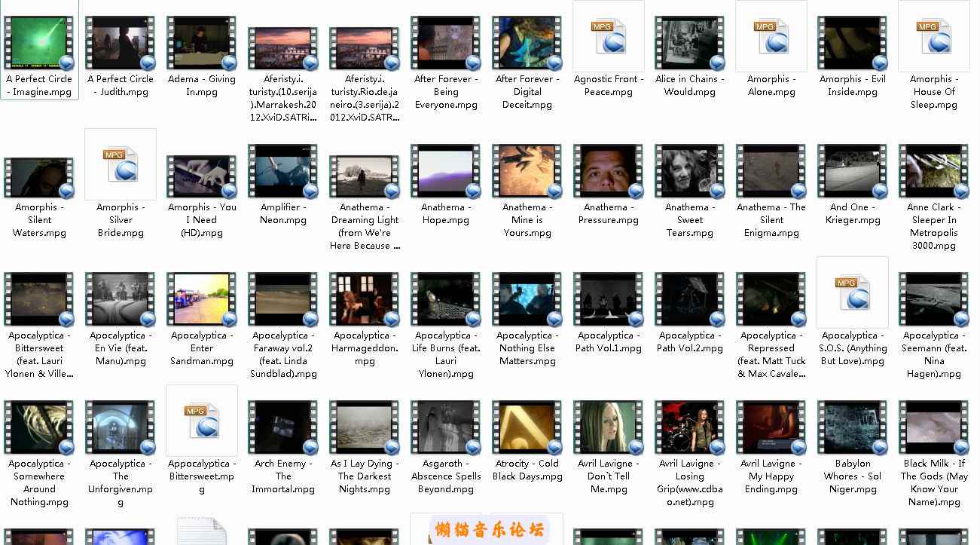Select the Apocalyptica - S.O.S. (Anything But Love) icon

click(853, 292)
